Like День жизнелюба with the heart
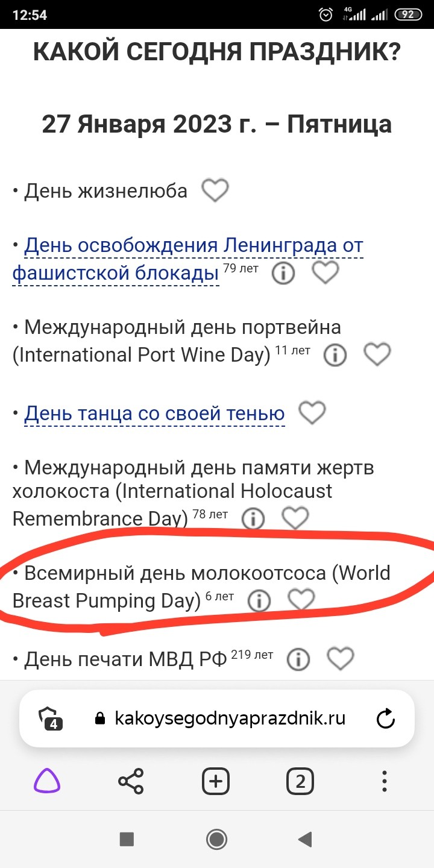The width and height of the screenshot is (434, 868). pyautogui.click(x=215, y=191)
